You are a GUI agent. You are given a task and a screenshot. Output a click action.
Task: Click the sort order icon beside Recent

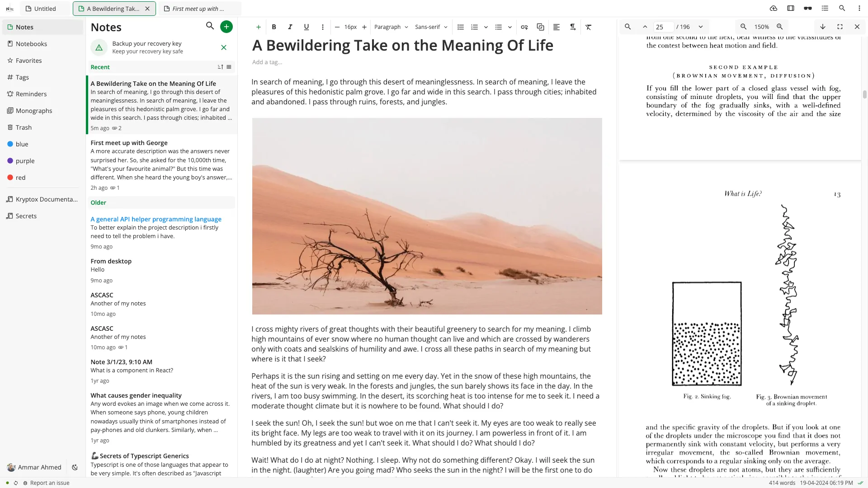click(221, 67)
